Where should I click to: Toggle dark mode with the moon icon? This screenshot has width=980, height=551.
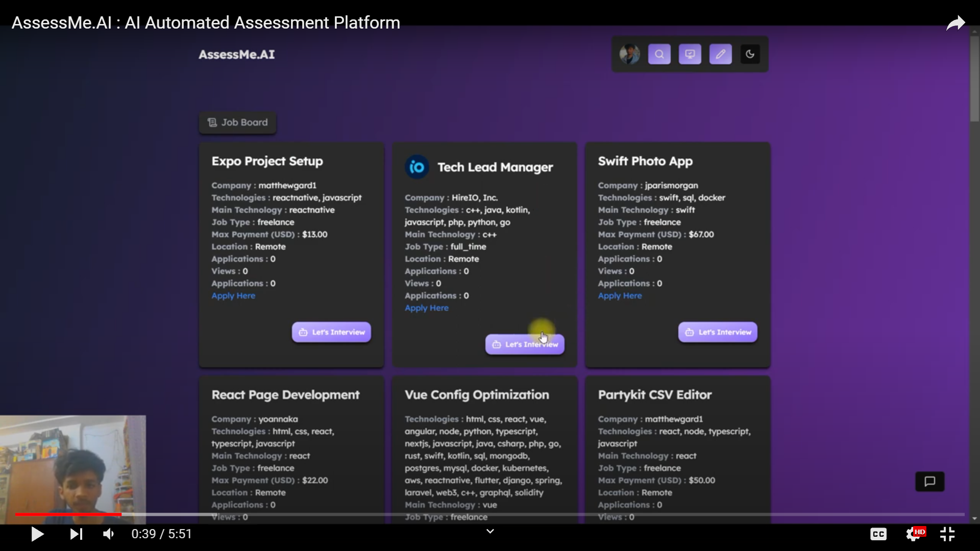pos(750,54)
